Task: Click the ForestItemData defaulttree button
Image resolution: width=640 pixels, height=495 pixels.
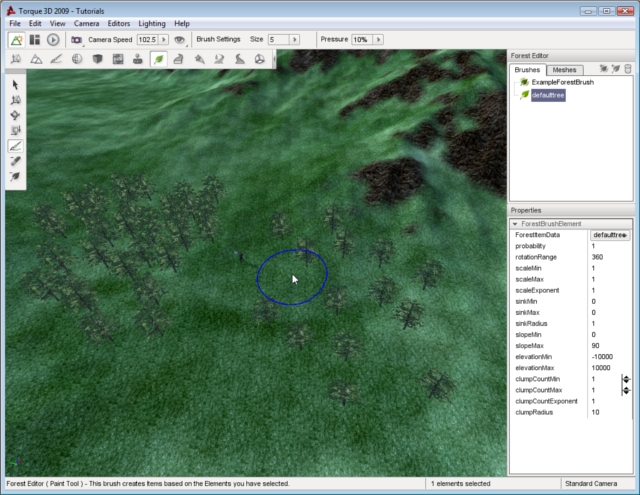Action: click(x=609, y=235)
